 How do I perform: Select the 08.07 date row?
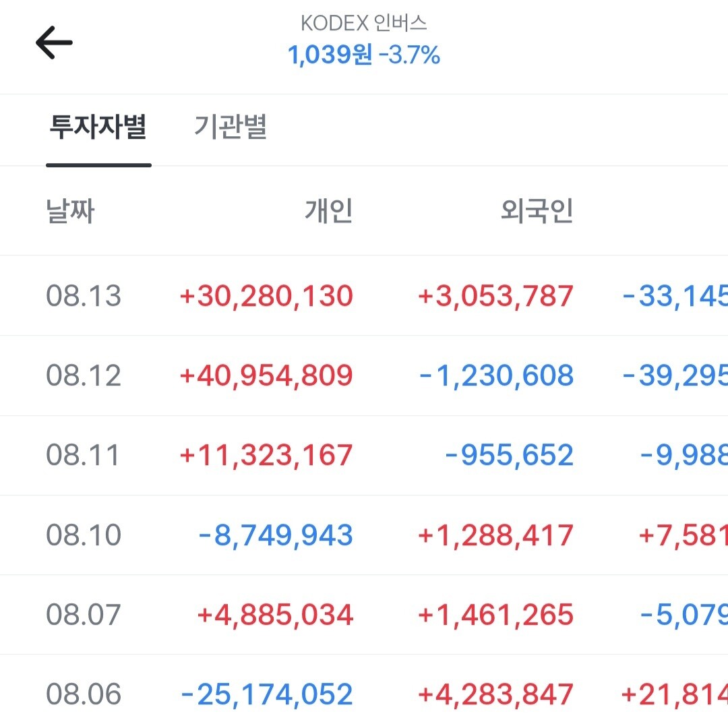364,615
